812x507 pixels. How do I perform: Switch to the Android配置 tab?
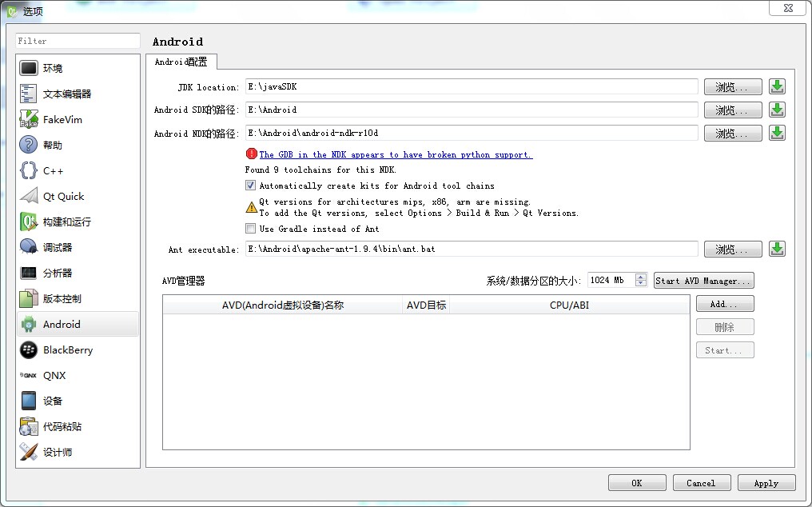[181, 62]
